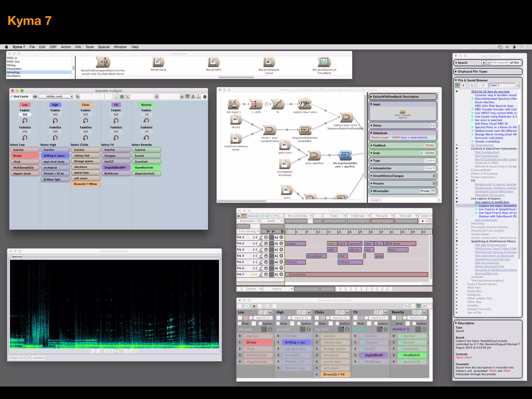This screenshot has width=532, height=399.
Task: Open the Tools menu
Action: (89, 47)
